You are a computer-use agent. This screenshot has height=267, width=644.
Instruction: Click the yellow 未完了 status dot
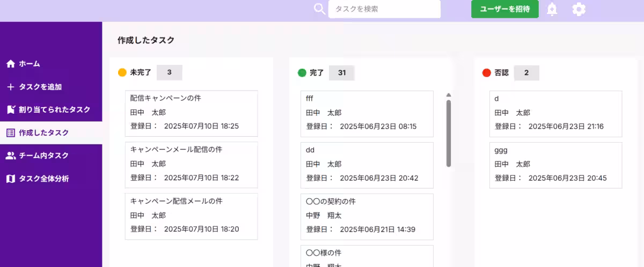point(122,72)
